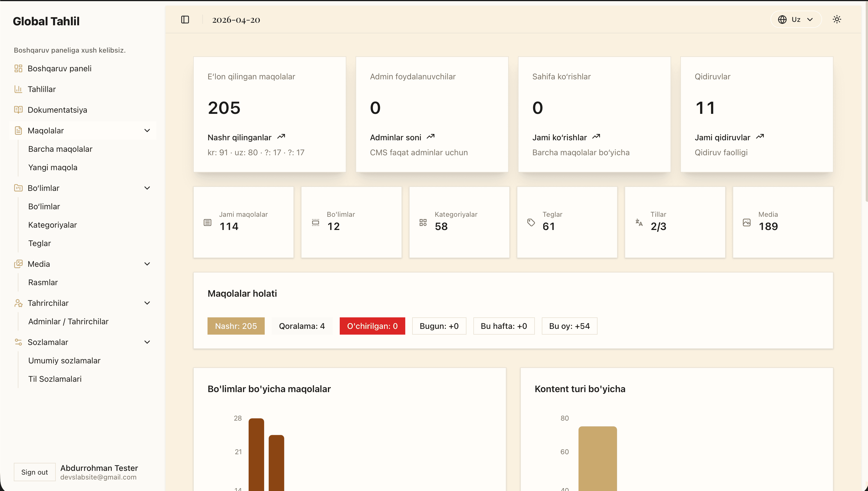The height and width of the screenshot is (491, 868).
Task: Collapse the Maqolalar section chevron
Action: click(x=147, y=130)
